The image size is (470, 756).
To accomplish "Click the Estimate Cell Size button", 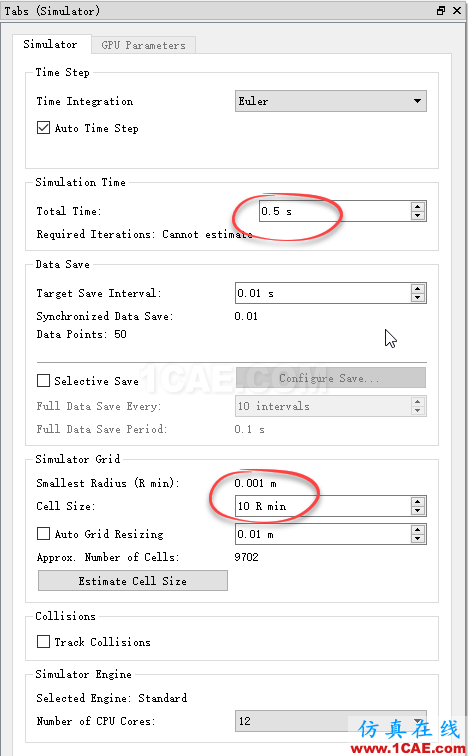I will (133, 581).
